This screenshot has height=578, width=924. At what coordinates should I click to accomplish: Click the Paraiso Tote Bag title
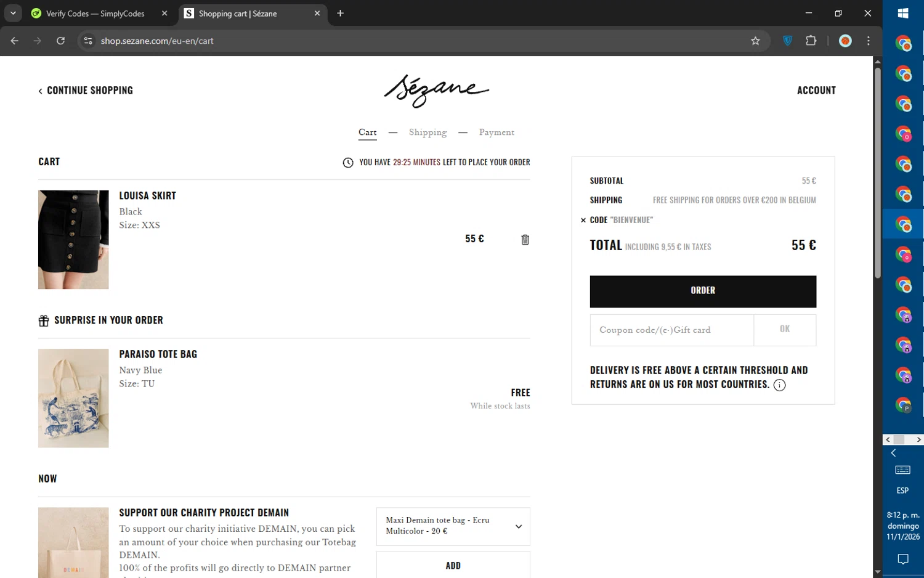[x=158, y=354]
